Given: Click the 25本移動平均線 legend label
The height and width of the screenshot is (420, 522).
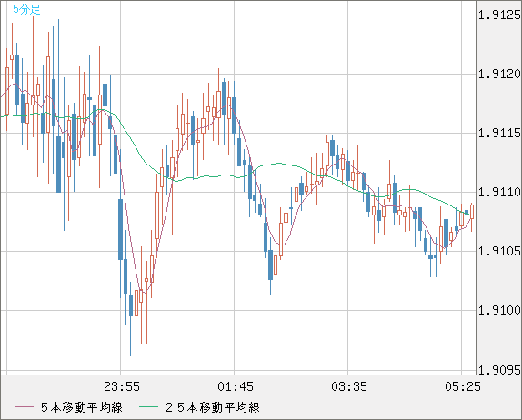Looking at the screenshot, I should (x=213, y=407).
